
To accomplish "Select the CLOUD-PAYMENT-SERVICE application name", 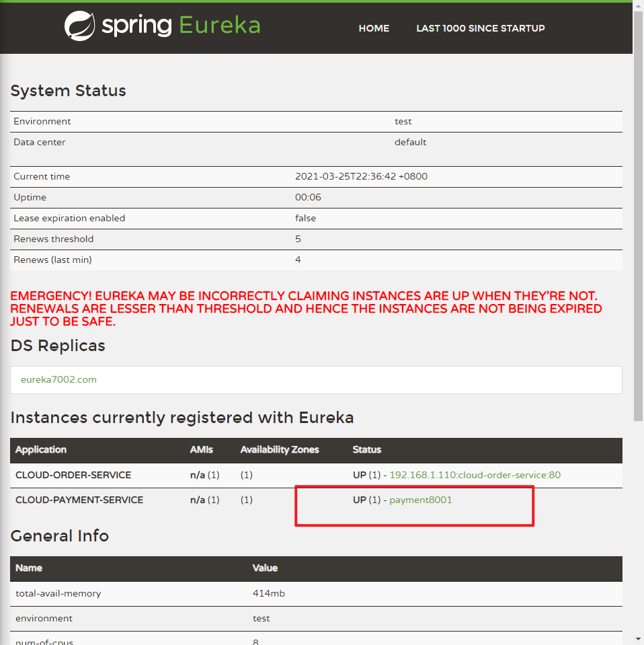I will coord(79,500).
